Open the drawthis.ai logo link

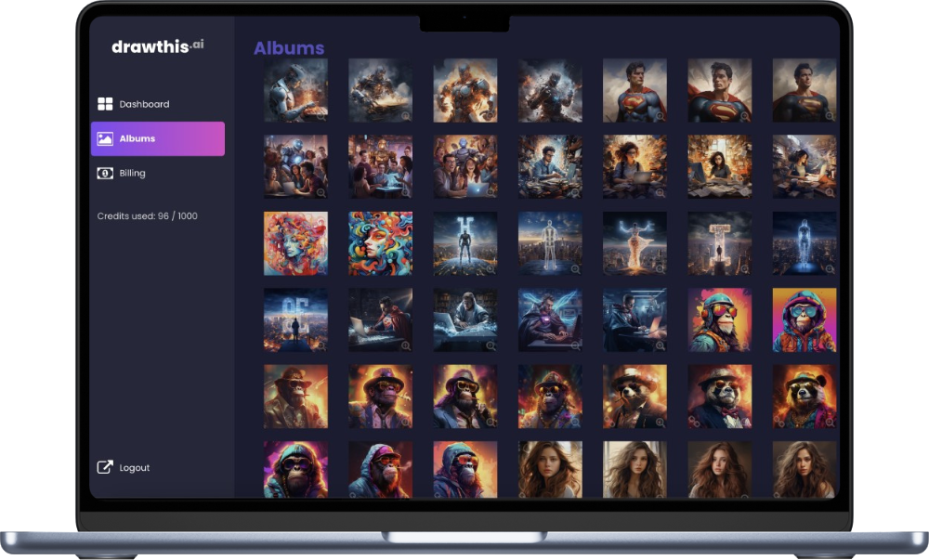click(x=158, y=46)
